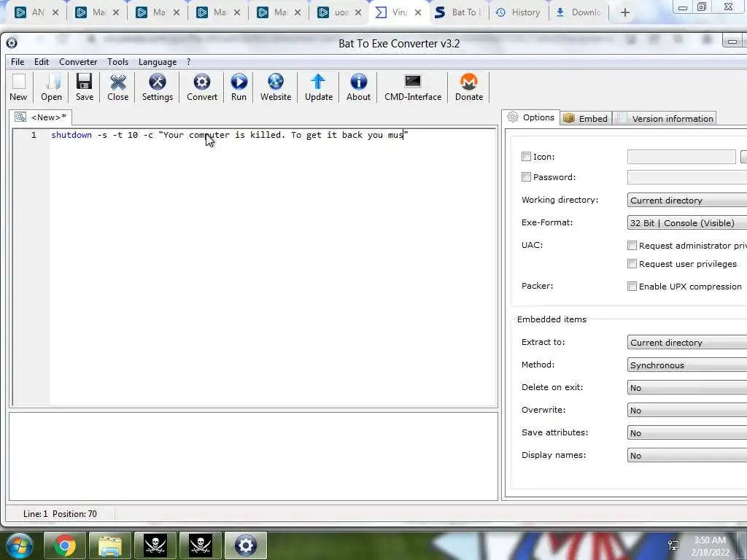Open Display names dropdown
Screen dimensions: 747x560
click(x=687, y=455)
